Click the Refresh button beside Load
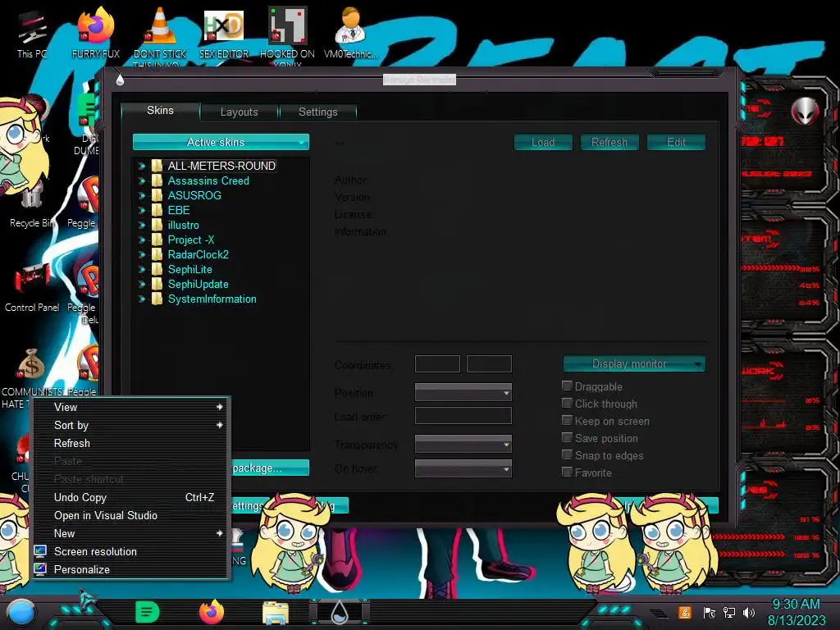The height and width of the screenshot is (630, 840). 609,142
